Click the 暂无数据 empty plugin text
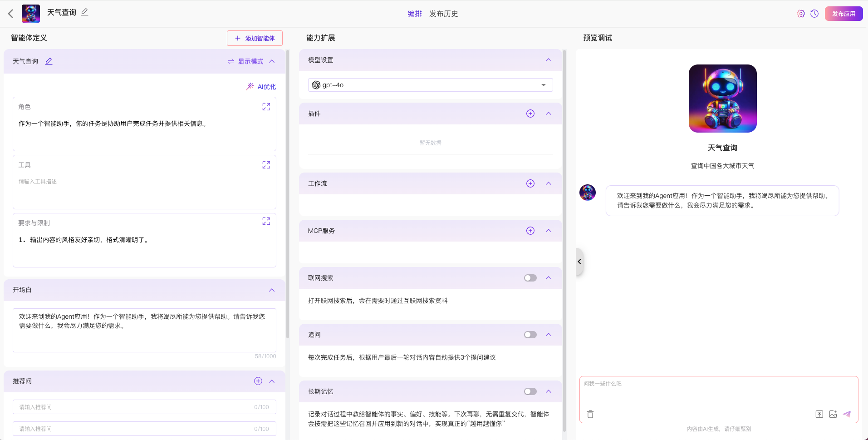This screenshot has width=868, height=440. click(431, 143)
